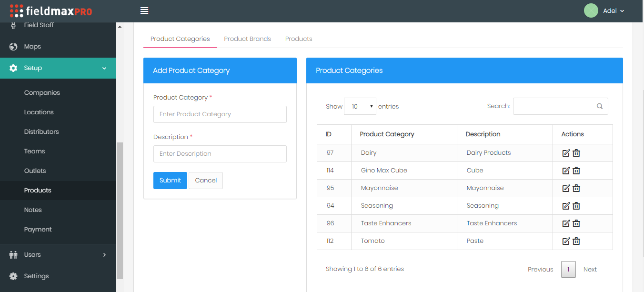The image size is (644, 292).
Task: Expand the Users menu chevron
Action: (x=104, y=255)
